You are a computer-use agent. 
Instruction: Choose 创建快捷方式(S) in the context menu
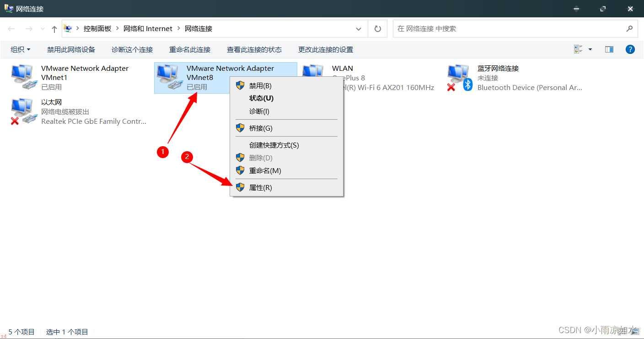287,145
